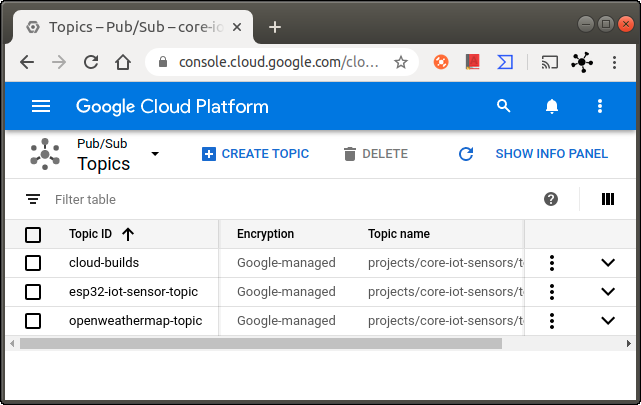Viewport: 641px width, 405px height.
Task: Check the esp32-iot-sensor-topic row checkbox
Action: point(33,292)
